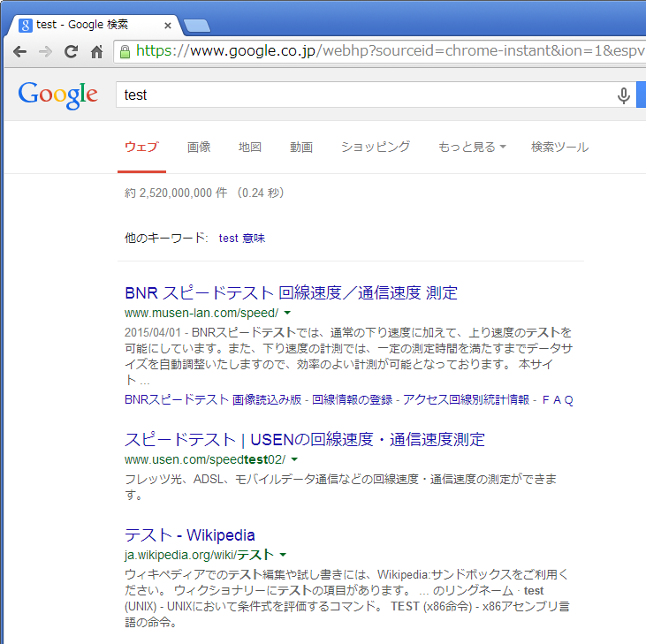The height and width of the screenshot is (644, 646).
Task: Open a new tab button
Action: pyautogui.click(x=197, y=26)
